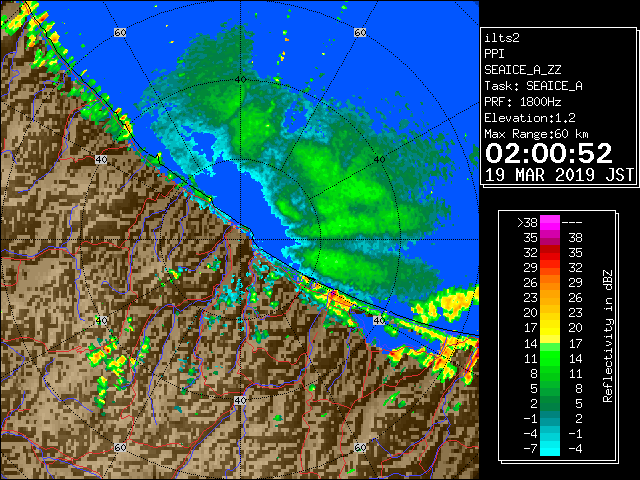Click the north 40 km ring label
The image size is (640, 480).
pyautogui.click(x=240, y=80)
